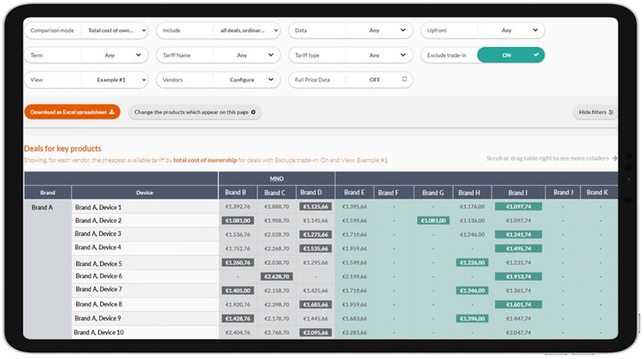Click the sliders icon beside Hide filters

click(x=611, y=112)
